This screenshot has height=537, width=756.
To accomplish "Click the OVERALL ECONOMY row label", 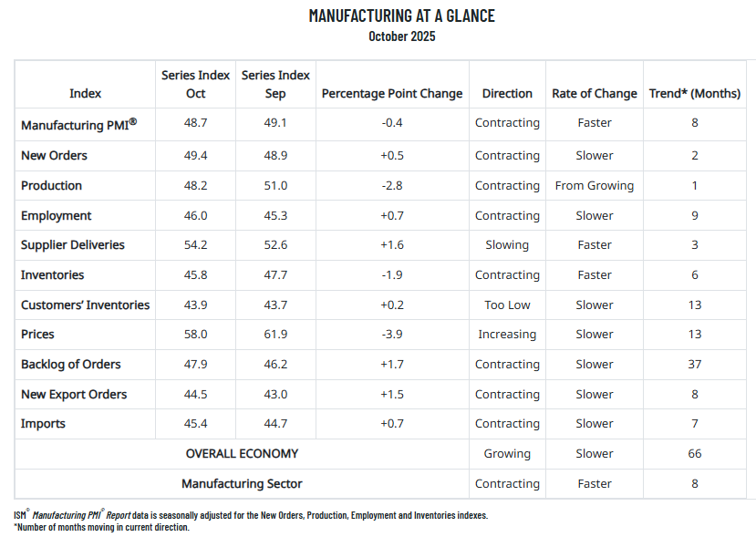I will tap(242, 454).
